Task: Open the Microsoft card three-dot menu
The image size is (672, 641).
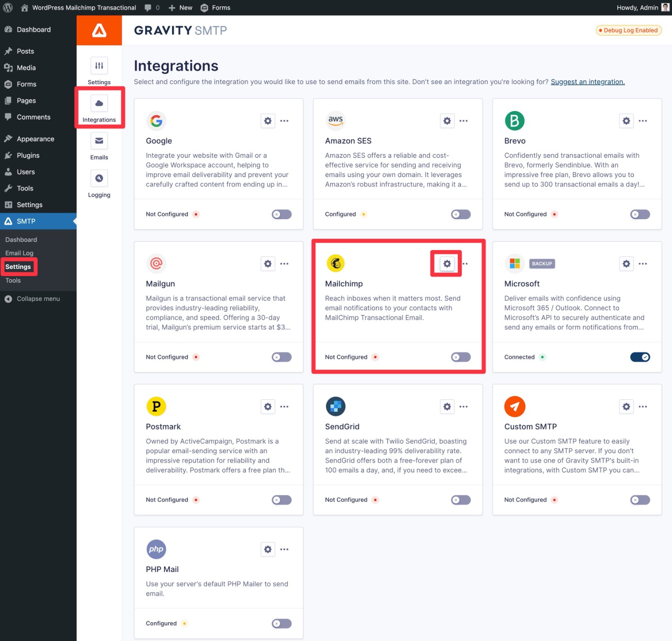Action: (x=643, y=264)
